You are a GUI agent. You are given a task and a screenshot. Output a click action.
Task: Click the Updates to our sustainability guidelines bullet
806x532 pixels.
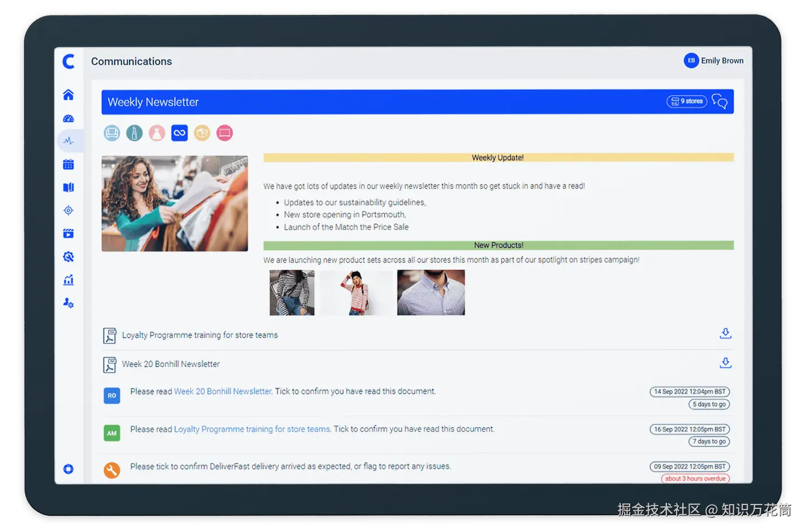click(355, 203)
